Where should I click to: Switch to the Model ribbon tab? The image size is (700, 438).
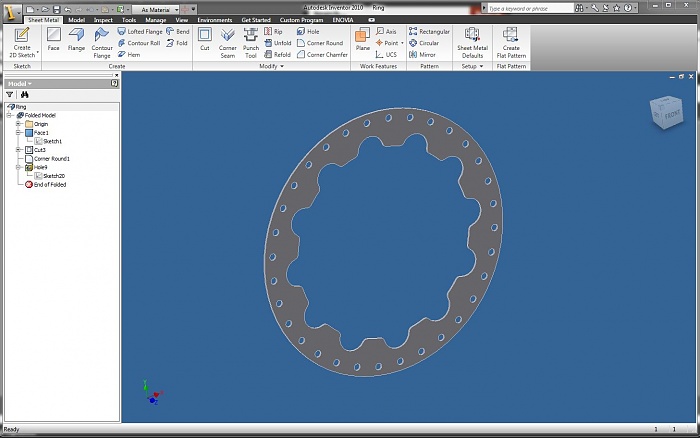tap(76, 20)
